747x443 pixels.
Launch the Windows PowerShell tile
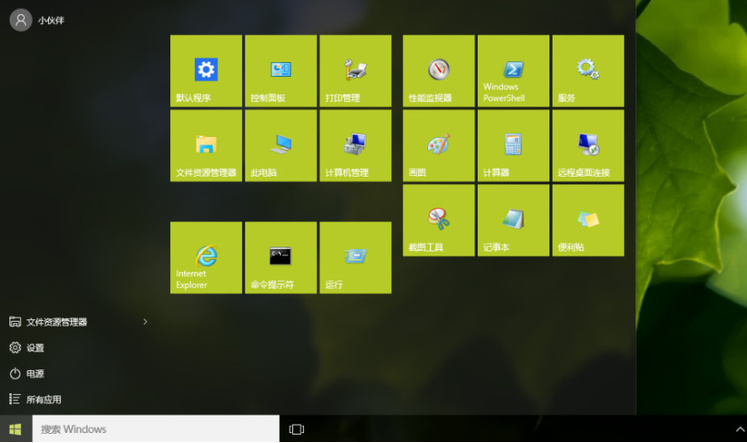pos(513,70)
